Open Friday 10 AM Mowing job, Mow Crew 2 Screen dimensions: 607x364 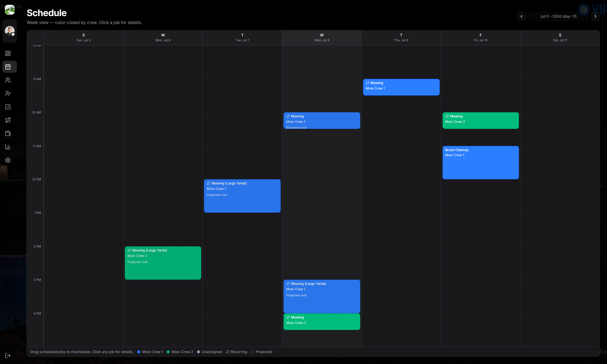(480, 120)
